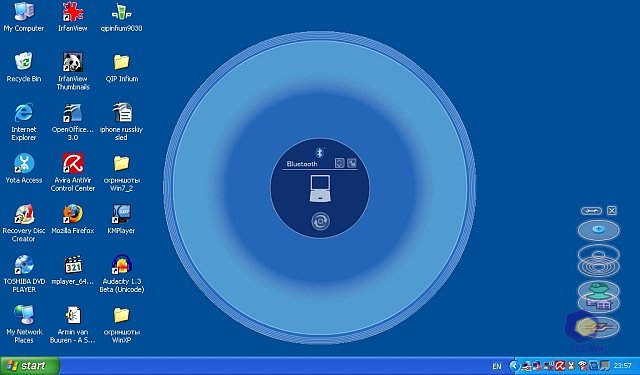Select the green person figure disc
This screenshot has height=375, width=640.
598,290
